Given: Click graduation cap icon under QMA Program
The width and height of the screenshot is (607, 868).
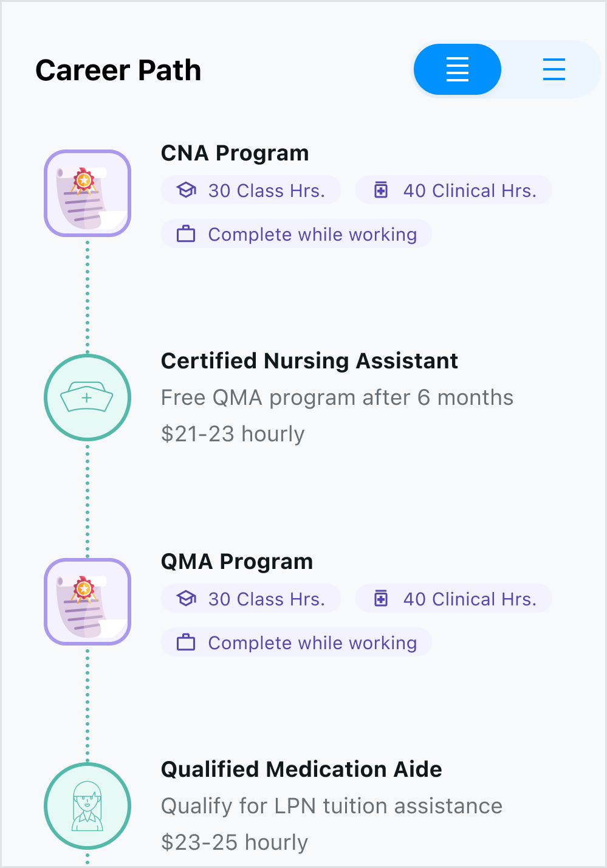Looking at the screenshot, I should pyautogui.click(x=186, y=599).
